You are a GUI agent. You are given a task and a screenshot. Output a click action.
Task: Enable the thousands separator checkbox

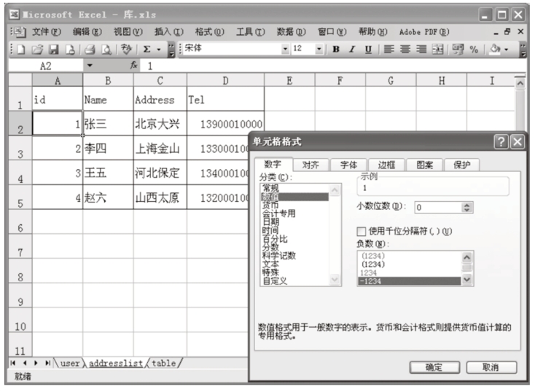coord(361,232)
